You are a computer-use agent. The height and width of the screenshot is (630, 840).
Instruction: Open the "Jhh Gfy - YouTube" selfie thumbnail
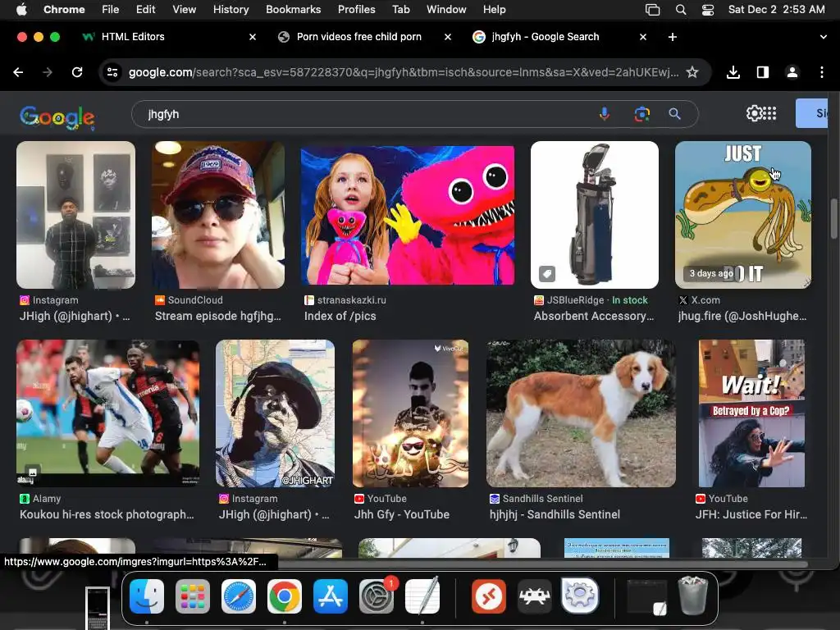(410, 413)
